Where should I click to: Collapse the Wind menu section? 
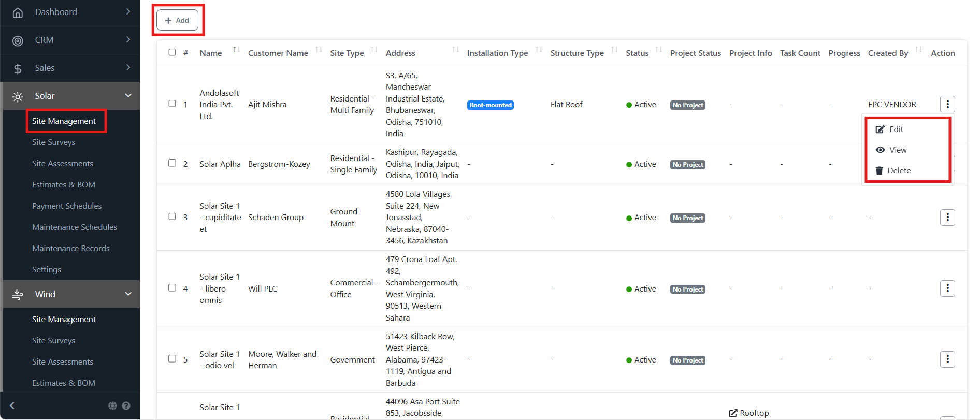click(128, 294)
